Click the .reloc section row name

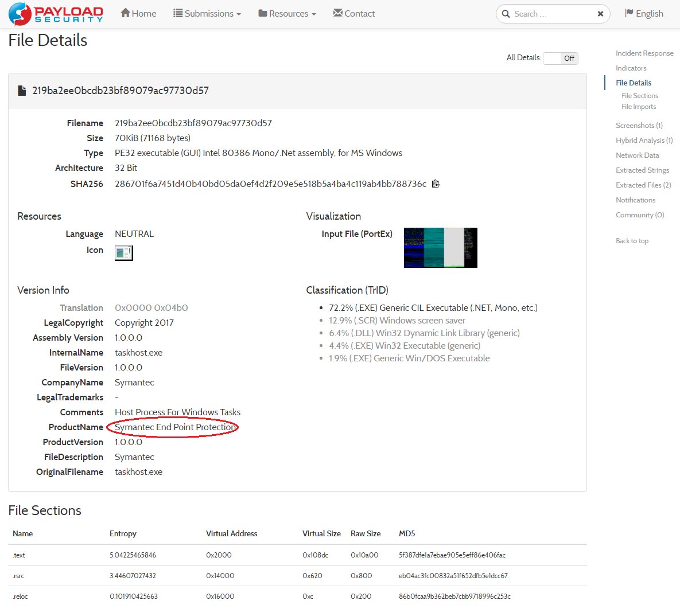click(20, 596)
